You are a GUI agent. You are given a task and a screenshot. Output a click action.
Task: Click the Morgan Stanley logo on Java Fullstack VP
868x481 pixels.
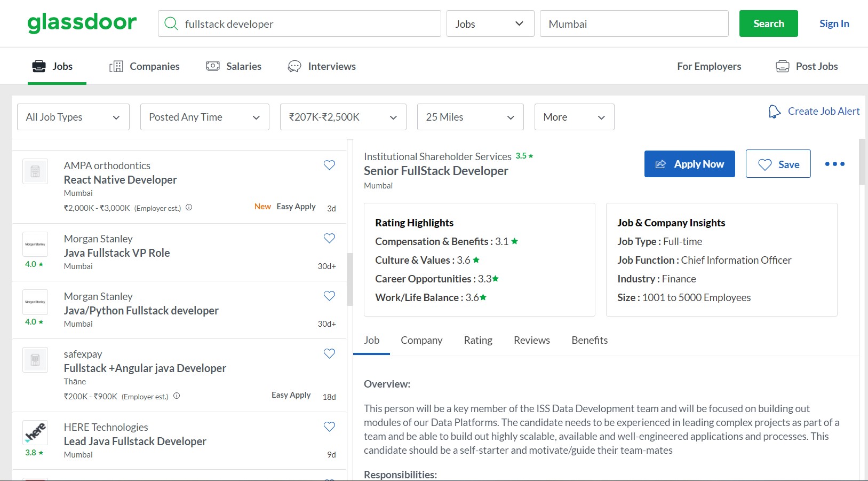[x=35, y=245]
